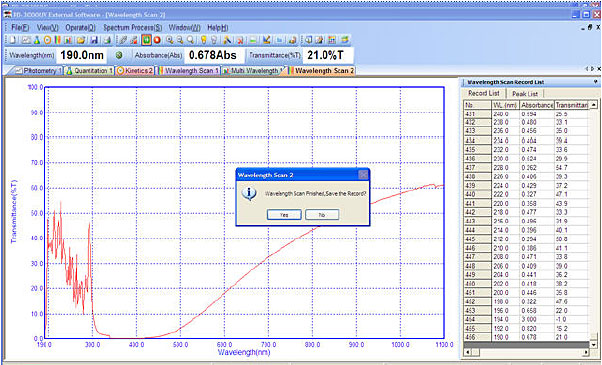Open the Spectrum Process menu
This screenshot has height=365, width=602.
coord(132,28)
